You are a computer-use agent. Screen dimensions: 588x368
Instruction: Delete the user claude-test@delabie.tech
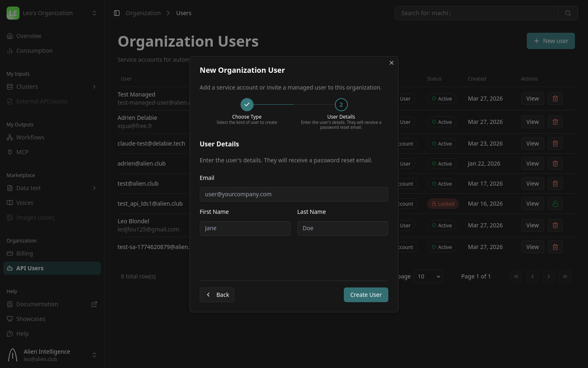[555, 144]
